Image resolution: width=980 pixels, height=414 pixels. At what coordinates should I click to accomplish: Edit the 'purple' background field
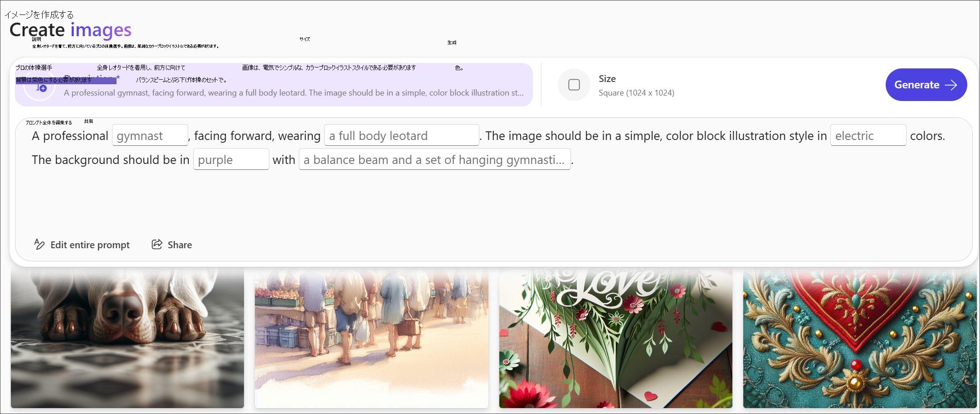point(231,159)
